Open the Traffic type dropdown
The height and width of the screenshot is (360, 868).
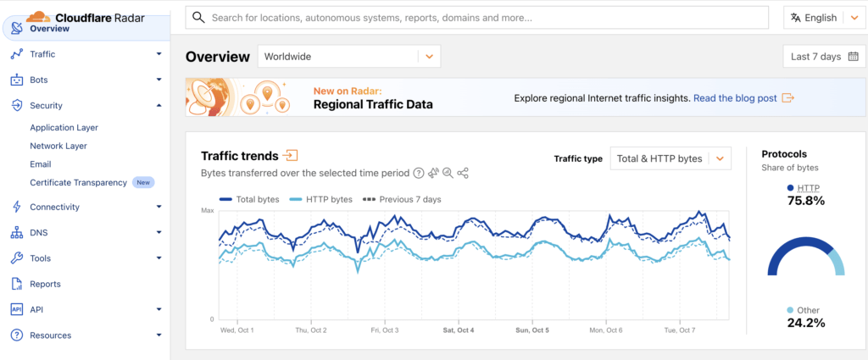point(670,158)
